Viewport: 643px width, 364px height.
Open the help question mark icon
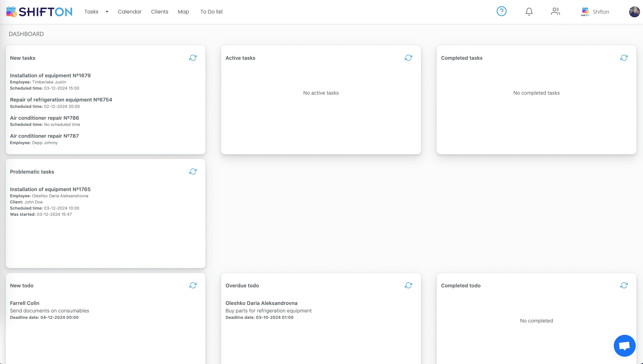click(x=501, y=11)
